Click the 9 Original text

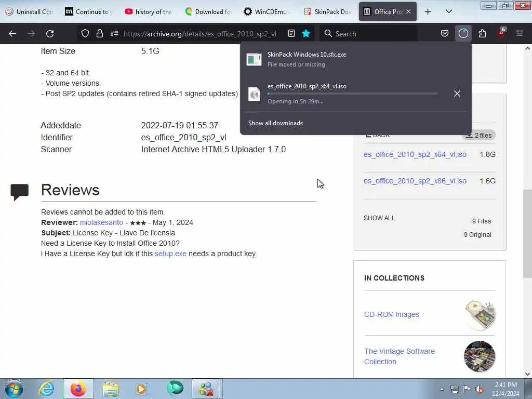[x=477, y=235]
